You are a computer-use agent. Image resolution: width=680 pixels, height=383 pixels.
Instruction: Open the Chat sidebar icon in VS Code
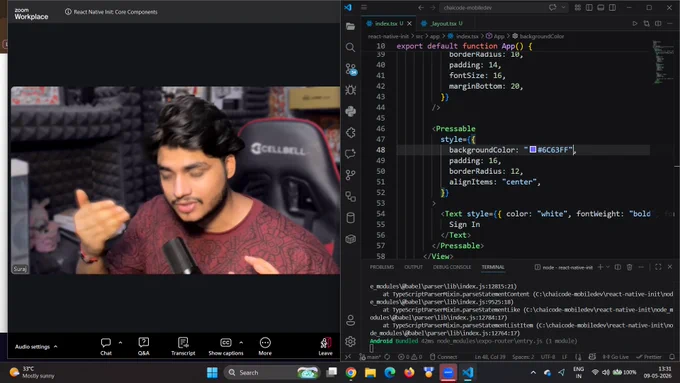350,154
